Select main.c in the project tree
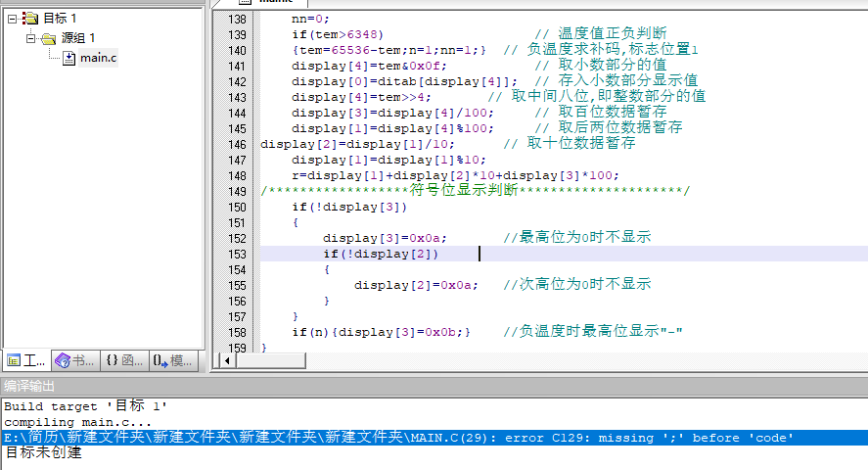Screen dimensions: 868x470 coord(98,58)
